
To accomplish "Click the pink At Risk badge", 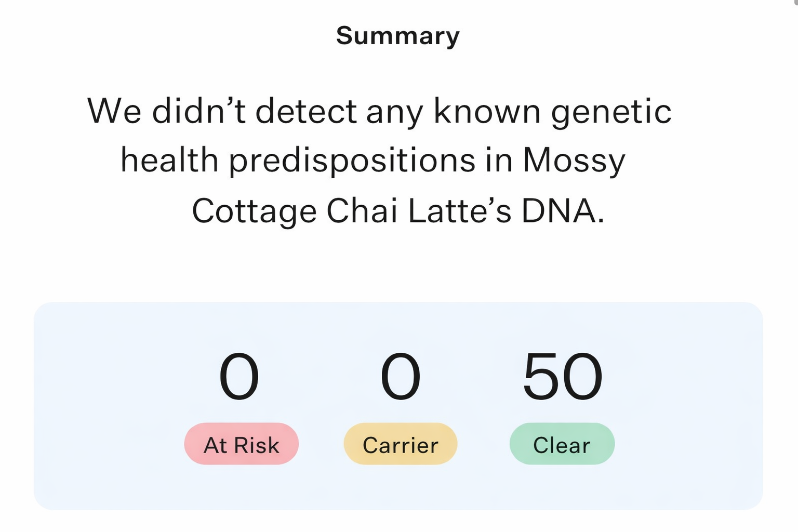I will [x=241, y=444].
